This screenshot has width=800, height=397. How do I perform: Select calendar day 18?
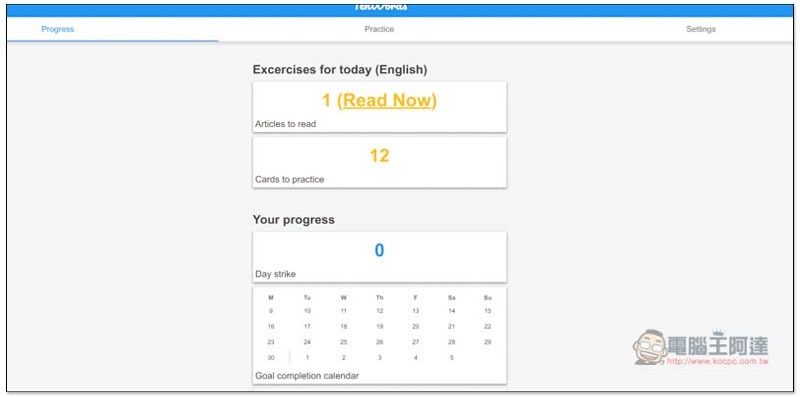click(x=343, y=327)
